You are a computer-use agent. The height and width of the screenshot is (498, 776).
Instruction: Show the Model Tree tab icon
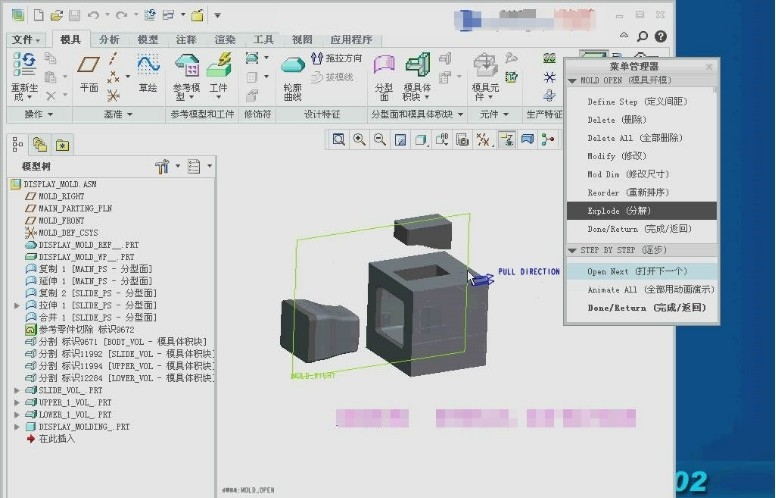(18, 144)
